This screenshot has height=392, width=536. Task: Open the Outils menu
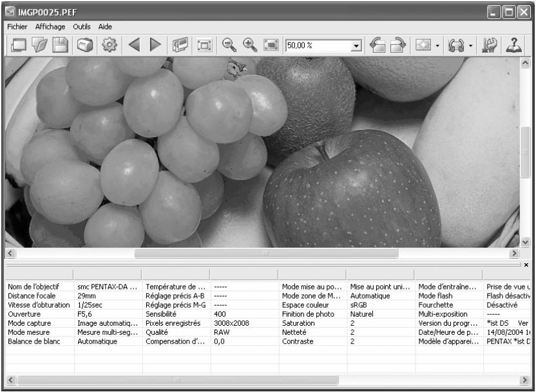(82, 26)
